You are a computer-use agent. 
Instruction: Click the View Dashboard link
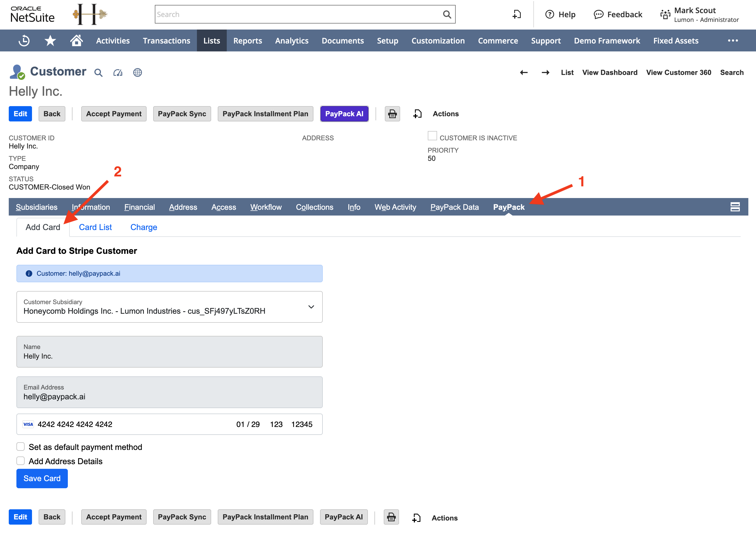click(x=609, y=72)
